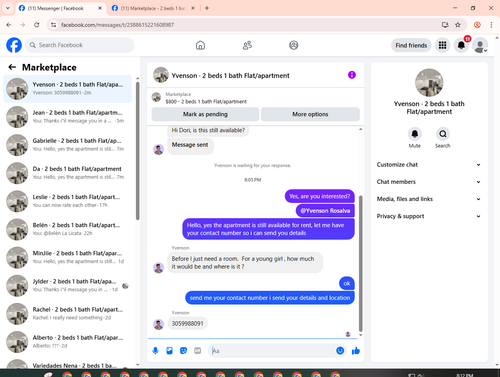Click the Facebook logo icon
Image resolution: width=500 pixels, height=377 pixels.
click(x=14, y=45)
